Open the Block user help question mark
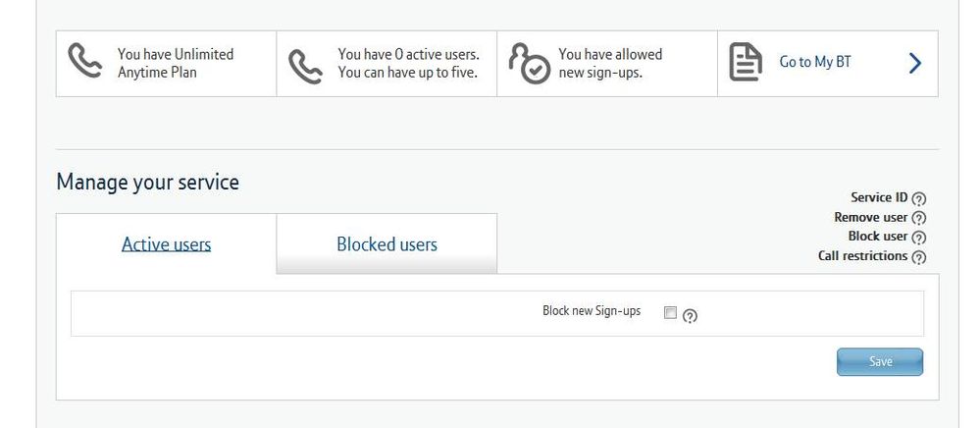 [918, 238]
